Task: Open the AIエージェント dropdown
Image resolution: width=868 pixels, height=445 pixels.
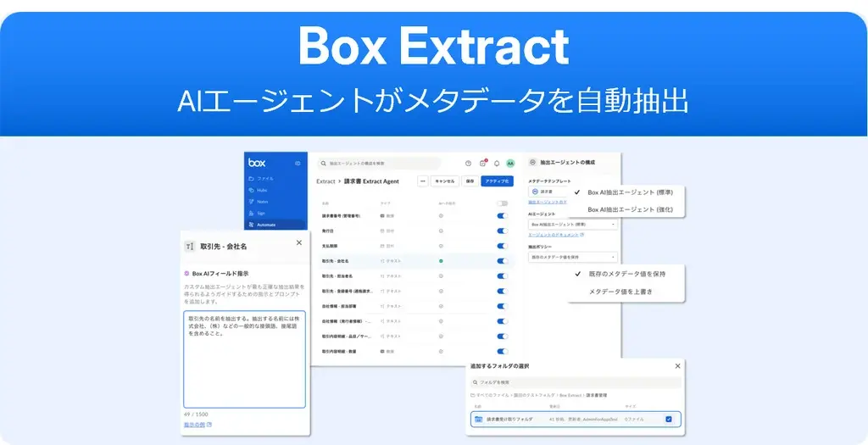Action: [x=573, y=225]
